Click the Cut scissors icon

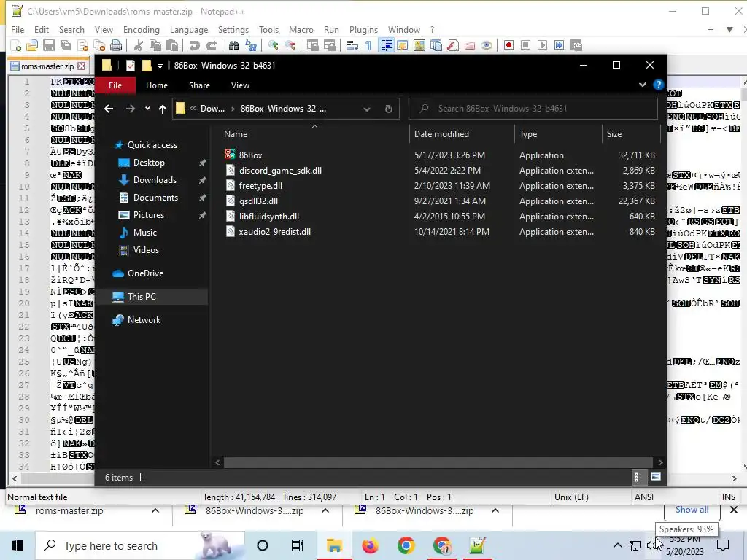[138, 45]
